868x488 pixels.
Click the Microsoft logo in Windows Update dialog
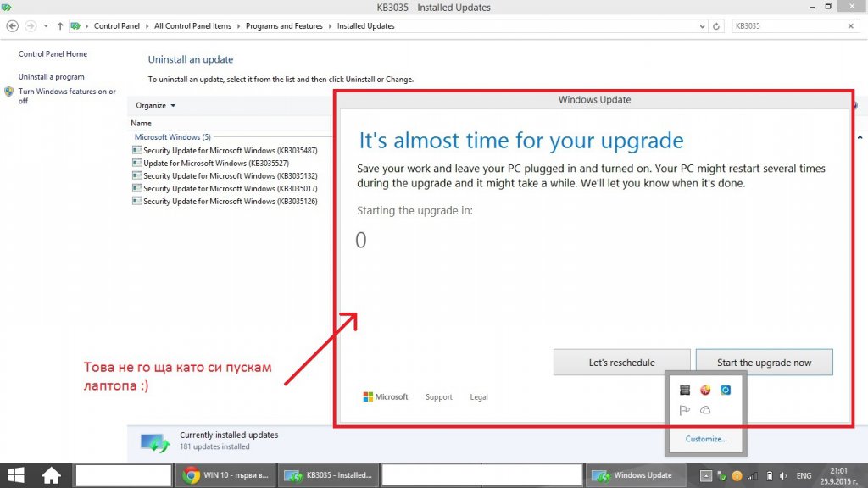pos(386,396)
